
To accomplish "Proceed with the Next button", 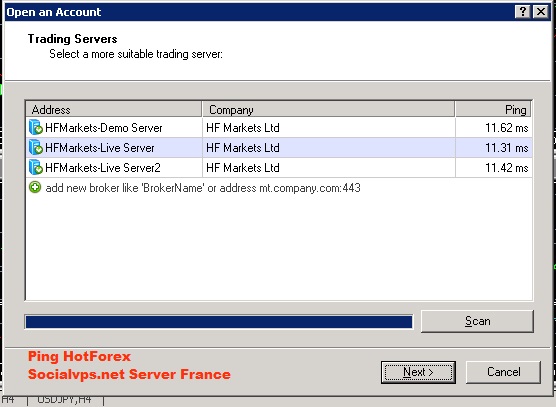I will pos(418,372).
